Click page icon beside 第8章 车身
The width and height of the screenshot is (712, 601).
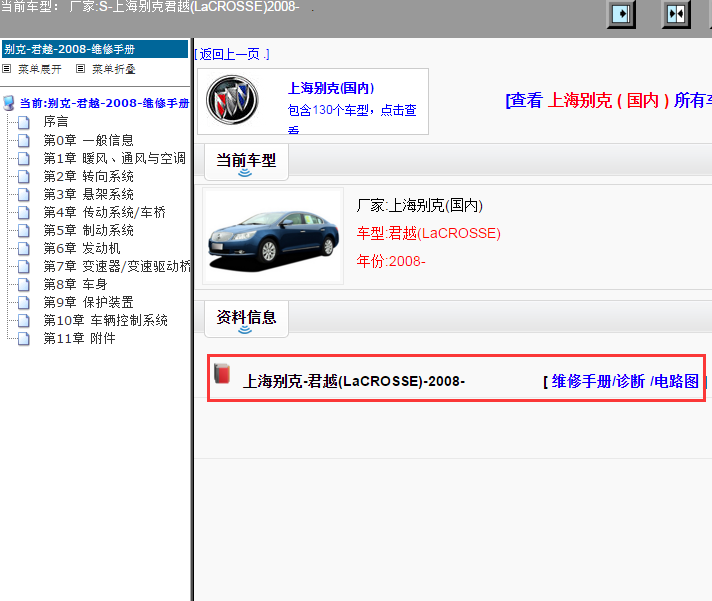(24, 285)
